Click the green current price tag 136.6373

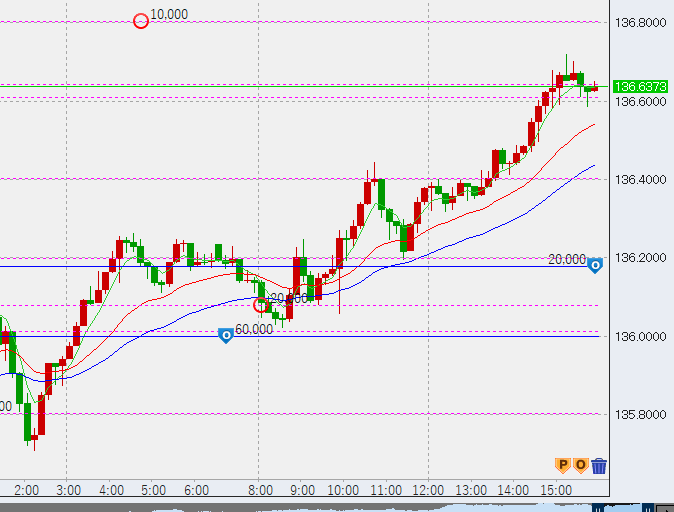click(x=640, y=87)
